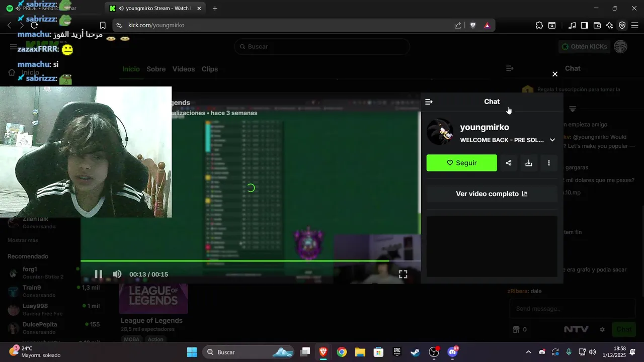Open Steam from the taskbar
Screen dimensions: 644x362
pyautogui.click(x=415, y=352)
